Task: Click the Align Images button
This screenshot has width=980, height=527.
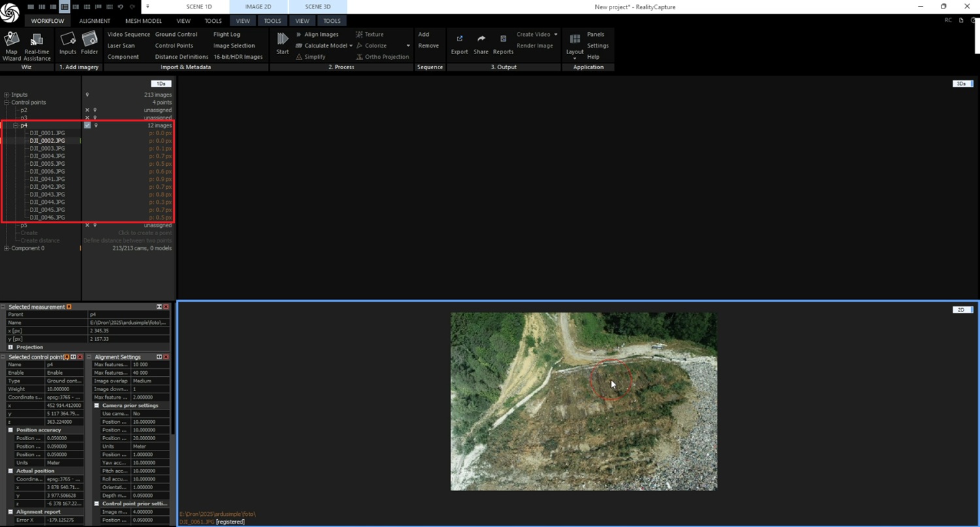Action: 317,35
